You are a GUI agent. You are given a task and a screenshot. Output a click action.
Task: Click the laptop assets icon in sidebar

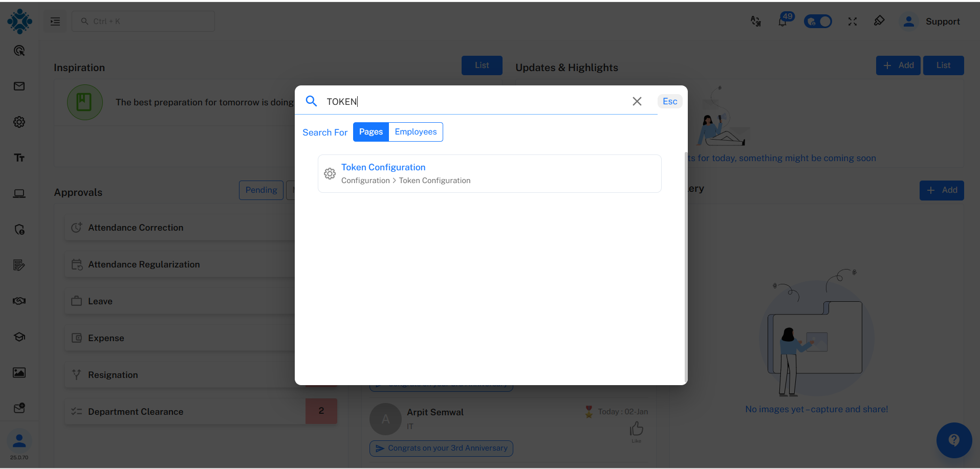[x=19, y=193]
